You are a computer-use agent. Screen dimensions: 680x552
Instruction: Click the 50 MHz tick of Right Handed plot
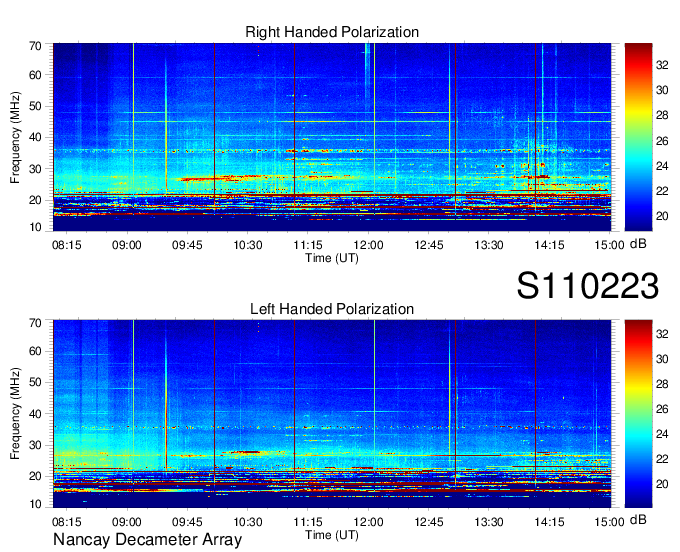(35, 107)
